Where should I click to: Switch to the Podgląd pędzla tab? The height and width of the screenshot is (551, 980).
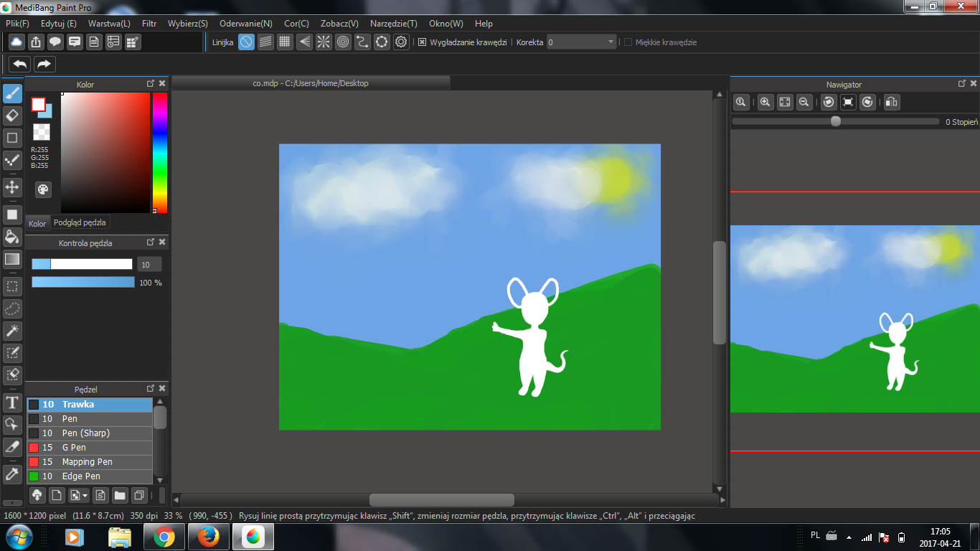[x=80, y=222]
